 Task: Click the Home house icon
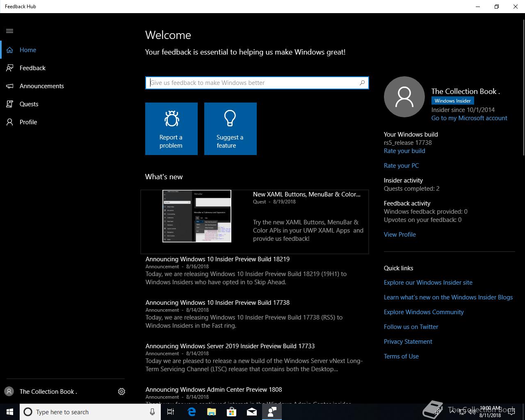point(10,50)
